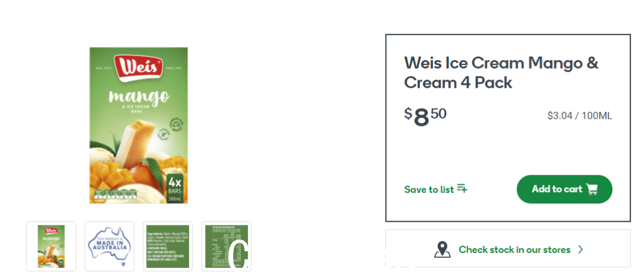The height and width of the screenshot is (275, 644).
Task: Show the ingredients list thumbnail
Action: click(168, 246)
